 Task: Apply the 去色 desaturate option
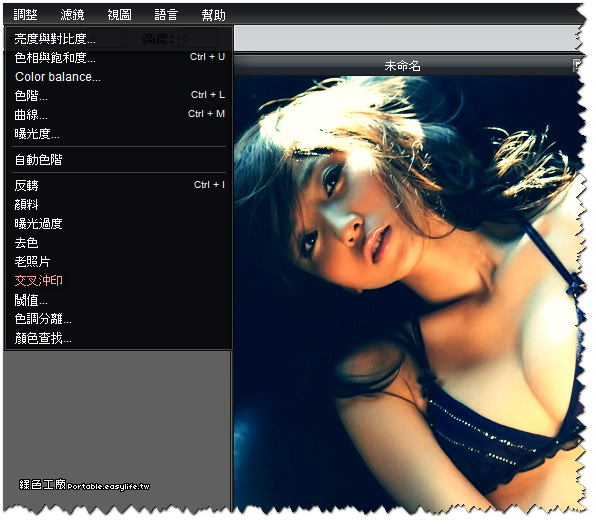point(119,242)
